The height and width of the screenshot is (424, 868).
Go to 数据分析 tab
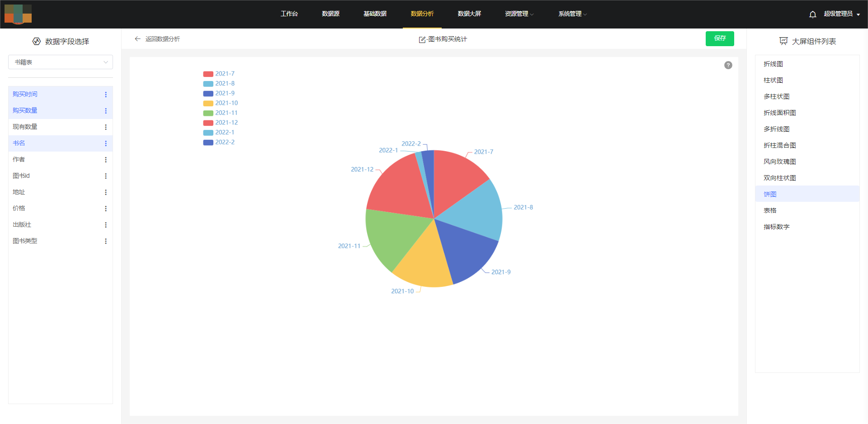point(422,14)
